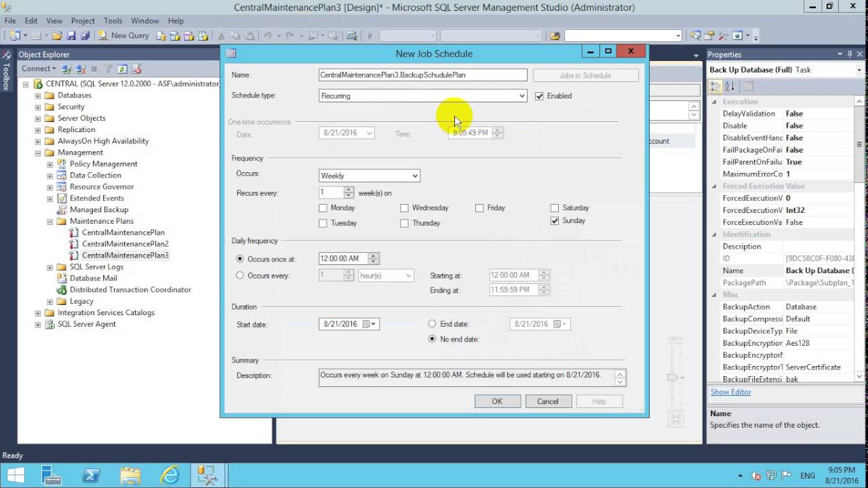Click the Categorized view icon in Properties
Image resolution: width=868 pixels, height=488 pixels.
click(715, 86)
